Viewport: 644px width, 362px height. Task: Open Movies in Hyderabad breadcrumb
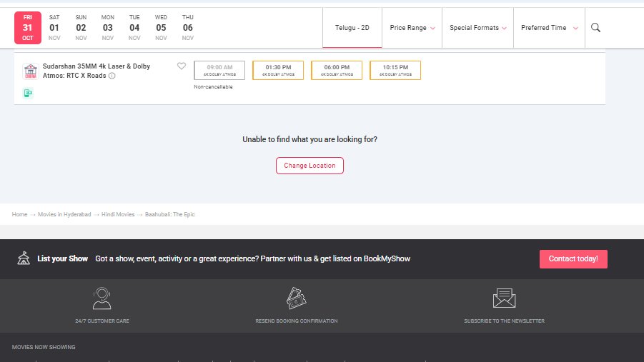[64, 214]
